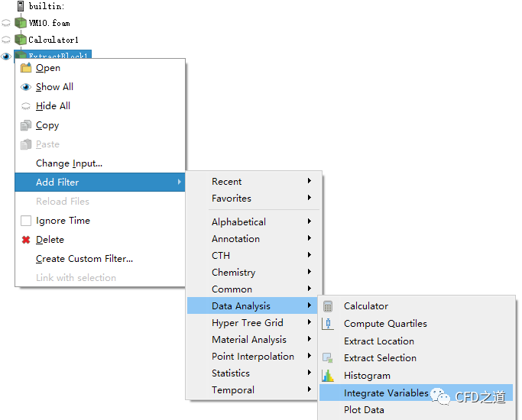This screenshot has width=522, height=420.
Task: Choose Change Input... from context menu
Action: (69, 163)
